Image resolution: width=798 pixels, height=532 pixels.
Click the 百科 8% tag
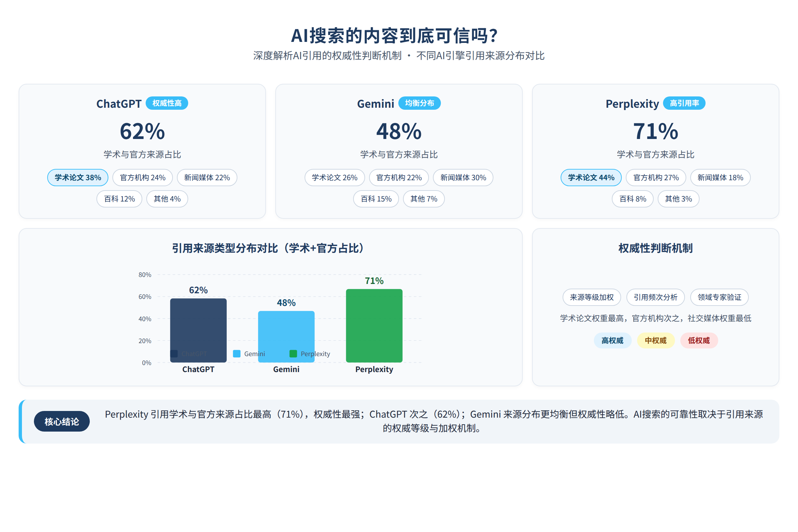point(633,199)
